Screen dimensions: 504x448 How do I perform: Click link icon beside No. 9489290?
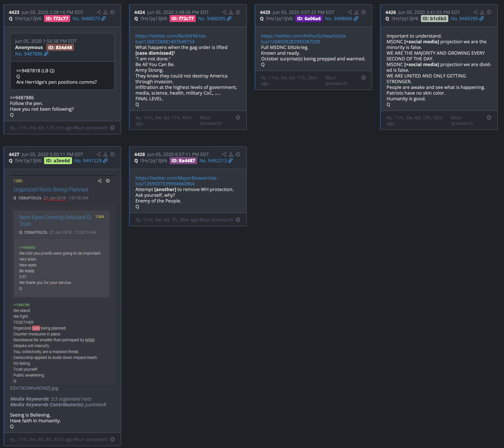[482, 18]
